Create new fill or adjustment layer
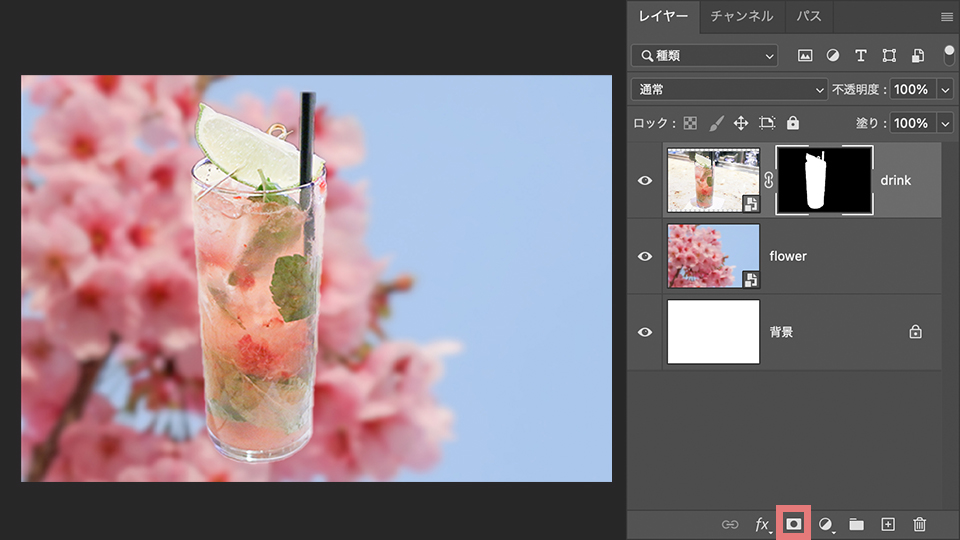The height and width of the screenshot is (540, 960). click(x=826, y=525)
